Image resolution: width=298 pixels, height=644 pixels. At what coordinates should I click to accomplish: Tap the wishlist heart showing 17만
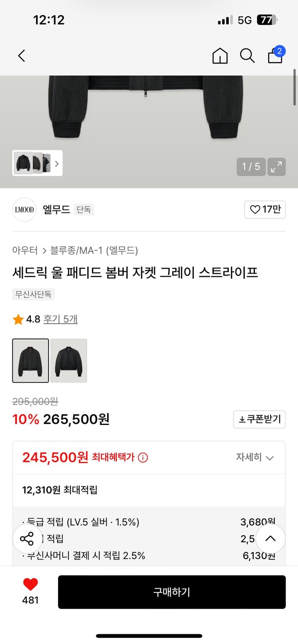tap(265, 210)
